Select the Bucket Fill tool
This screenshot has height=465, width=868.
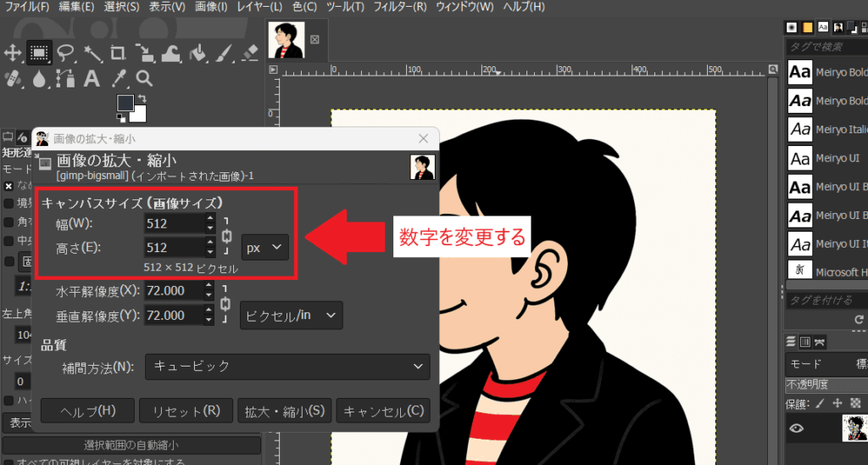pyautogui.click(x=198, y=53)
